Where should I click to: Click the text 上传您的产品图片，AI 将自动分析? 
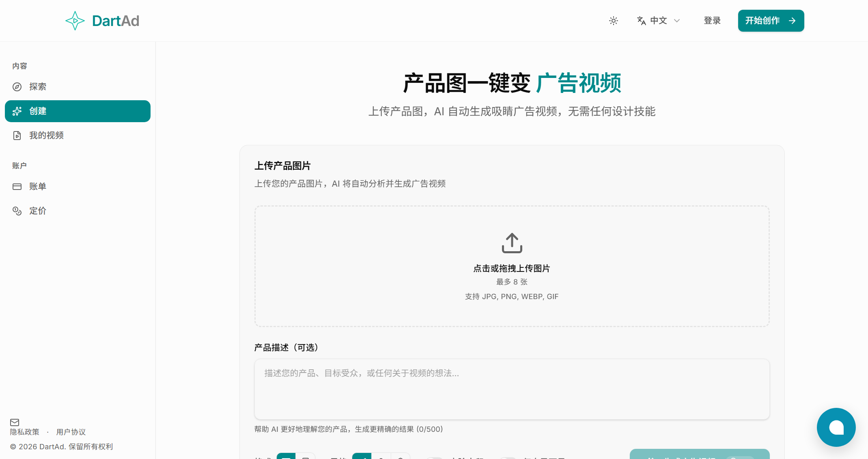[350, 184]
